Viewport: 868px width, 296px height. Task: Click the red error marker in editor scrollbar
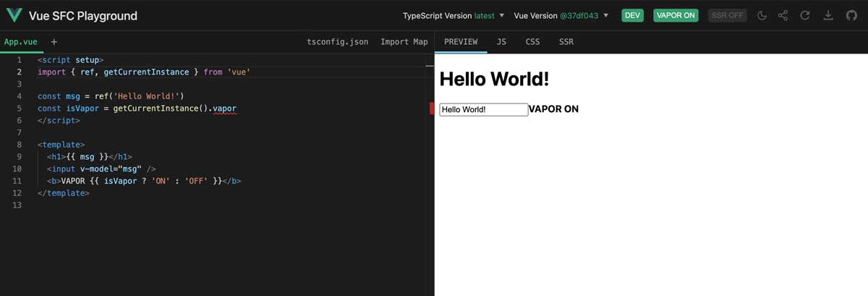(x=432, y=109)
